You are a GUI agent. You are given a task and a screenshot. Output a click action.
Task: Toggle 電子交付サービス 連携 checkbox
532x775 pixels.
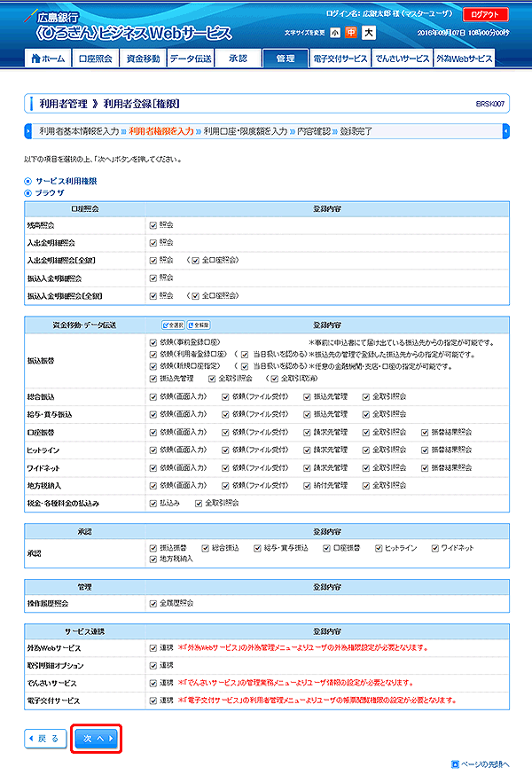(x=153, y=701)
